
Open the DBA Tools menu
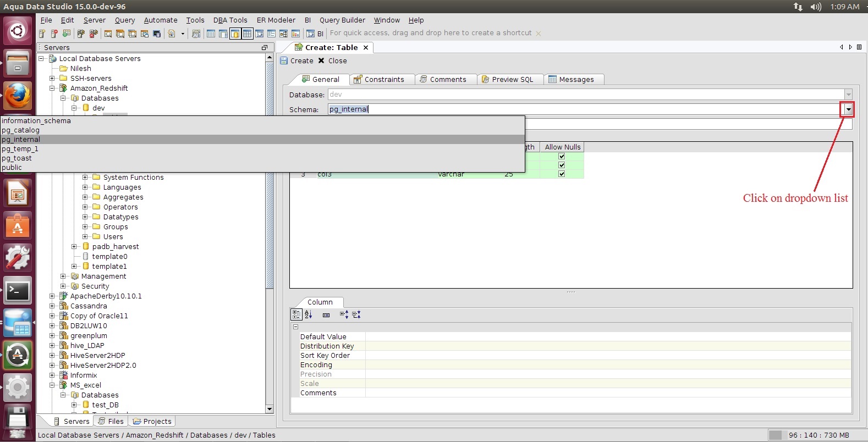[x=230, y=20]
